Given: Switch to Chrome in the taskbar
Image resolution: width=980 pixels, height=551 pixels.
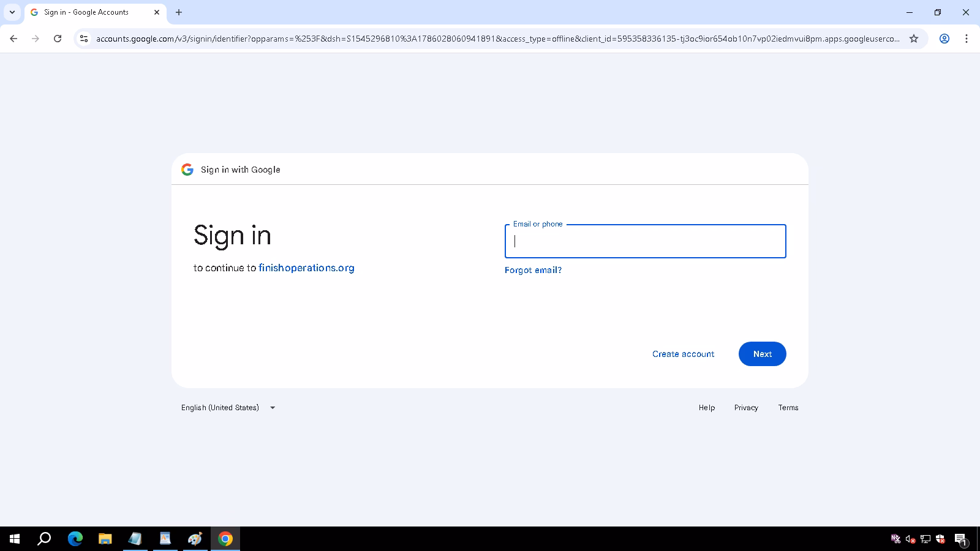Looking at the screenshot, I should pos(225,539).
